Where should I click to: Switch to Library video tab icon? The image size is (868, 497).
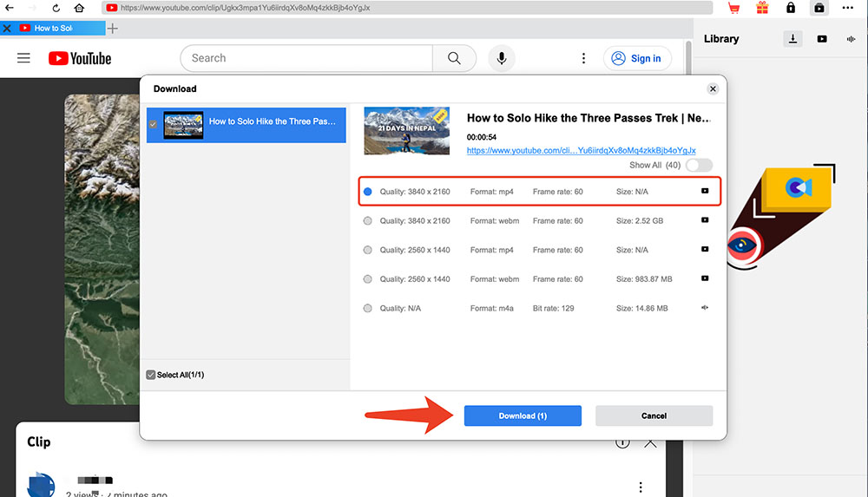pyautogui.click(x=822, y=39)
